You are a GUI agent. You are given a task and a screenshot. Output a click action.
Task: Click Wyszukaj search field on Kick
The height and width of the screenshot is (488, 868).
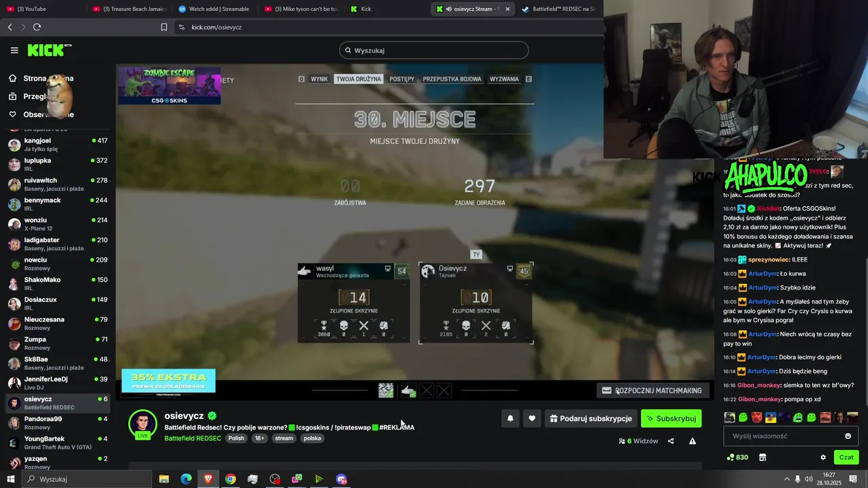(434, 50)
